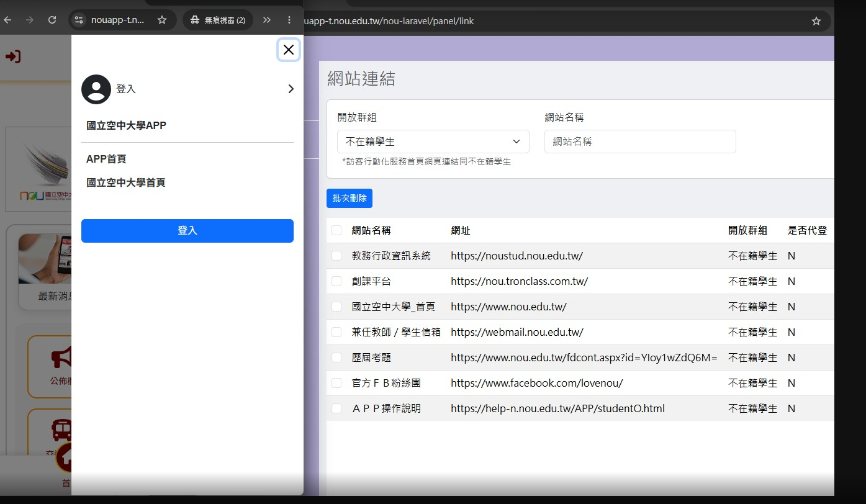The image size is (866, 504).
Task: Click the blue 登入 button
Action: tap(187, 231)
